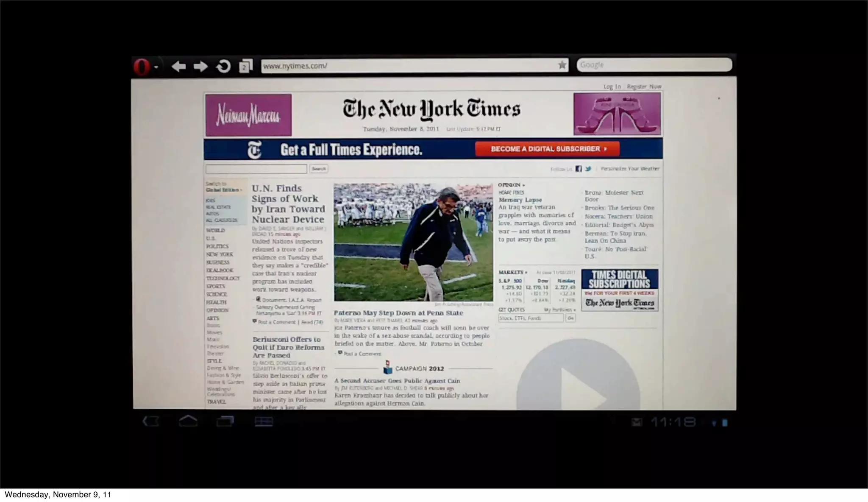The width and height of the screenshot is (868, 502).
Task: Click Become a Digital Subscriber button
Action: (547, 149)
